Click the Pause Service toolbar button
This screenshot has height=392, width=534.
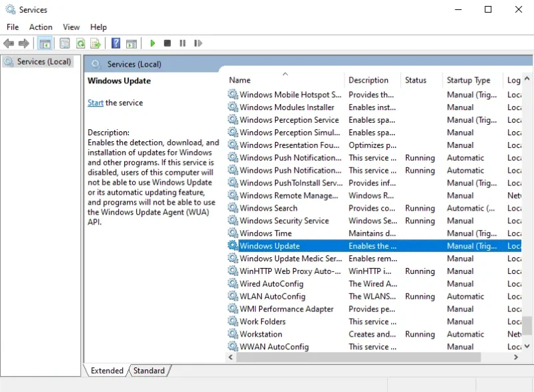pyautogui.click(x=182, y=43)
